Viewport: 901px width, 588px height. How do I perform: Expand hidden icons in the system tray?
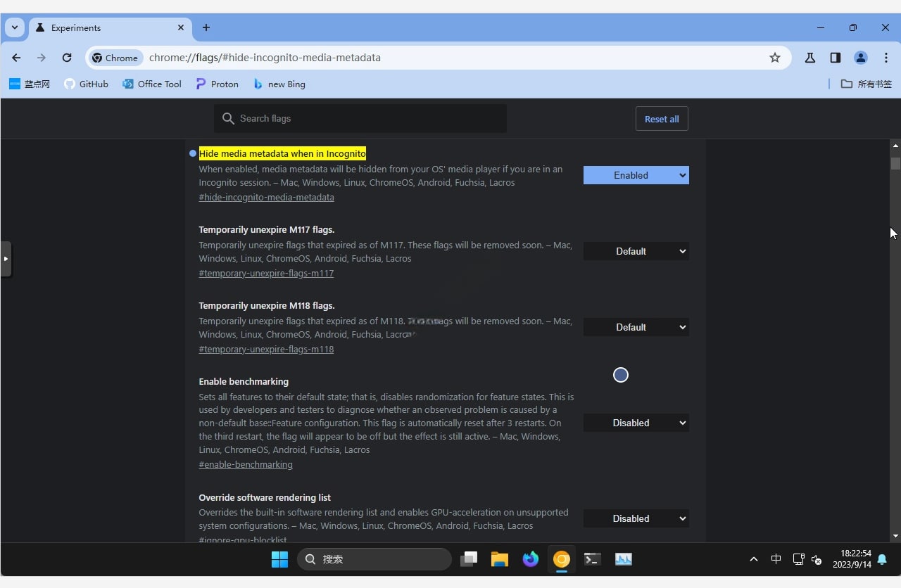coord(753,559)
